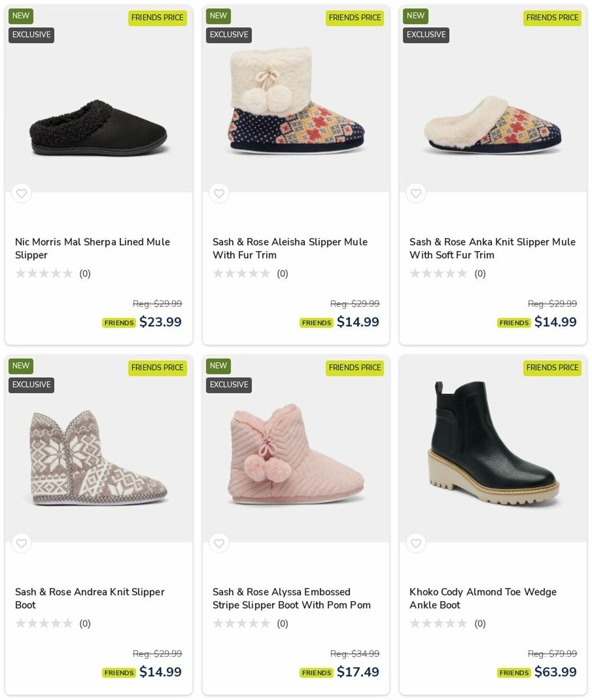
Task: Click star rating of Aleisha Slipper Mule
Action: pos(242,273)
